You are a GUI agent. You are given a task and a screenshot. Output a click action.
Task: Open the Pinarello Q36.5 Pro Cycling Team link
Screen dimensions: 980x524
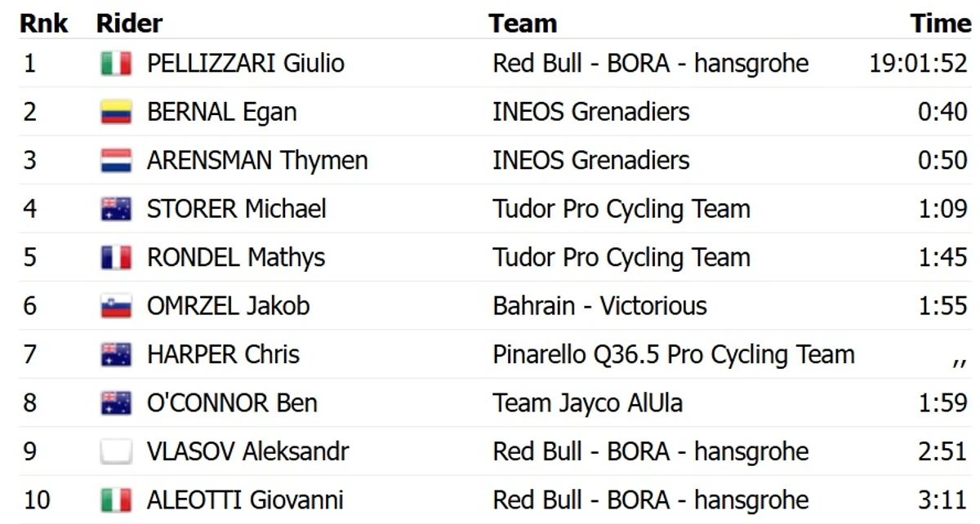click(x=673, y=354)
